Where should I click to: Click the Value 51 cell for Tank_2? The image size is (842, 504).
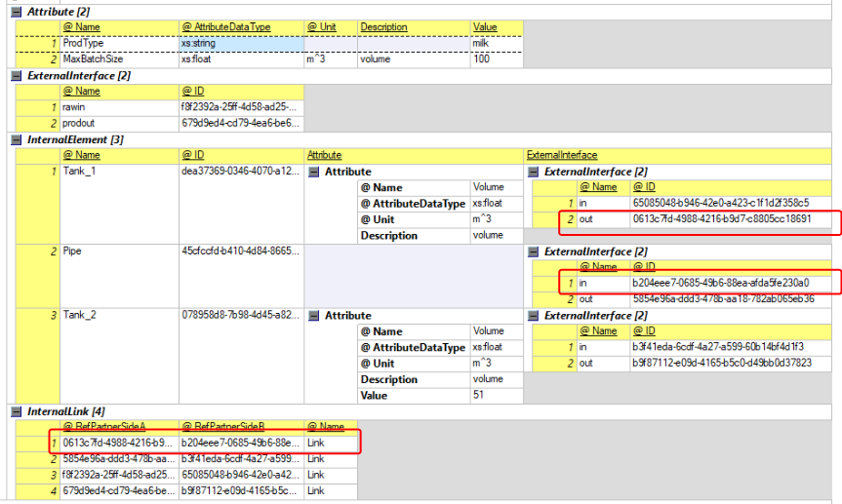pyautogui.click(x=495, y=395)
